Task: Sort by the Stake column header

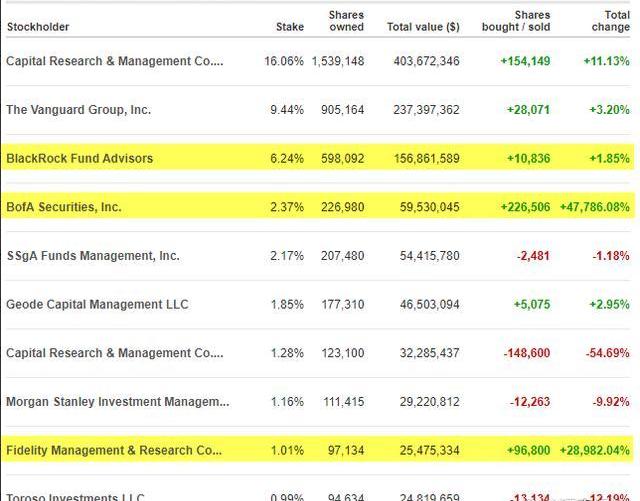Action: click(x=290, y=27)
